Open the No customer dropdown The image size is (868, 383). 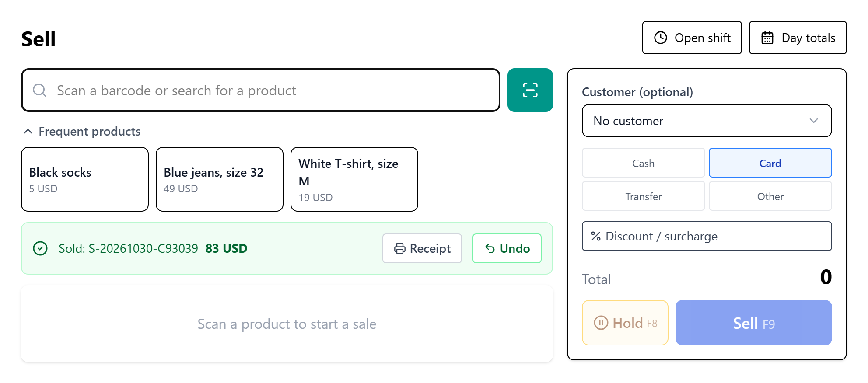[707, 121]
